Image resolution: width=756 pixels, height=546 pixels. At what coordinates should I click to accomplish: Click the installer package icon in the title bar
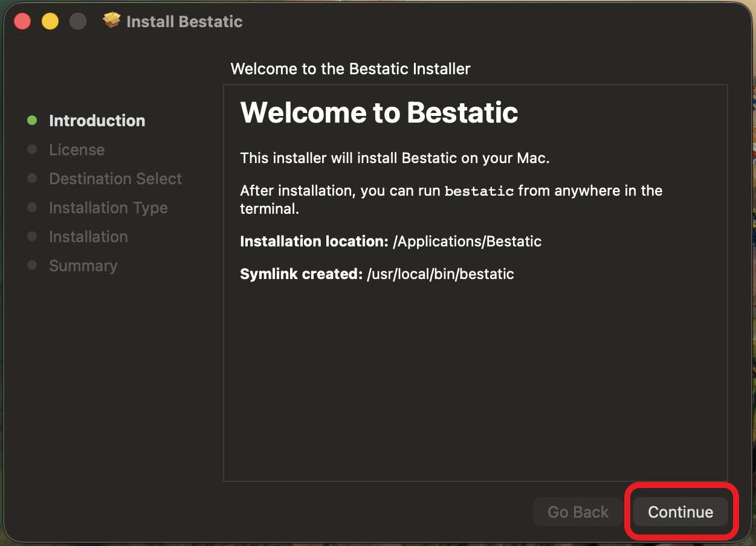[x=111, y=21]
